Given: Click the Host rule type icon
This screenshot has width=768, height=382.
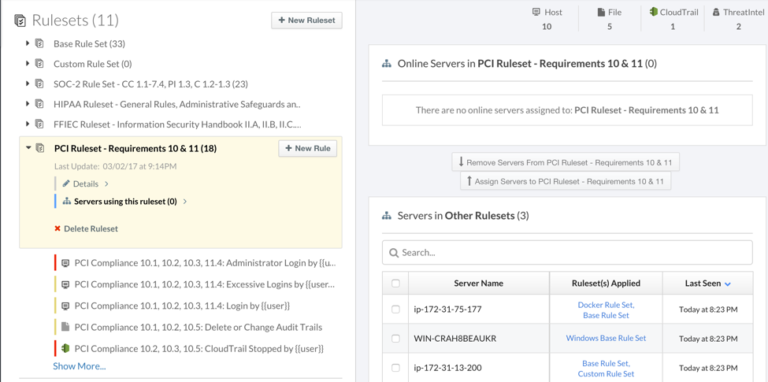Looking at the screenshot, I should click(x=536, y=12).
